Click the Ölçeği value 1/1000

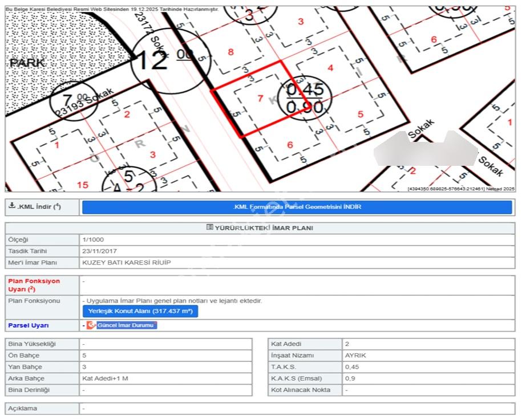[x=93, y=239]
